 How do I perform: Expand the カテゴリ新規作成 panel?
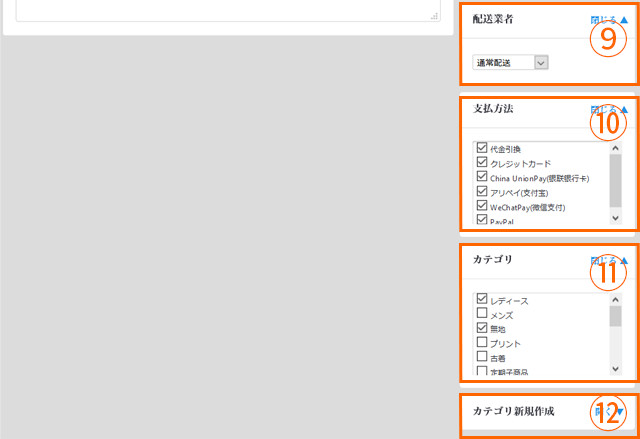point(620,411)
